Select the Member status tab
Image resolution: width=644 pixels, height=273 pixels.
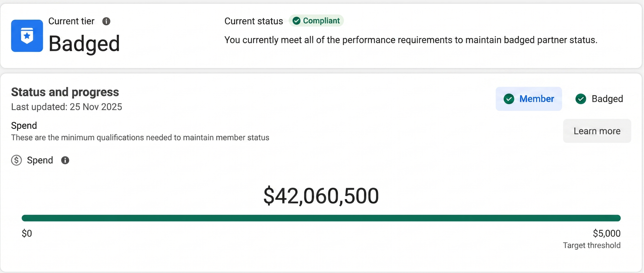pos(529,99)
